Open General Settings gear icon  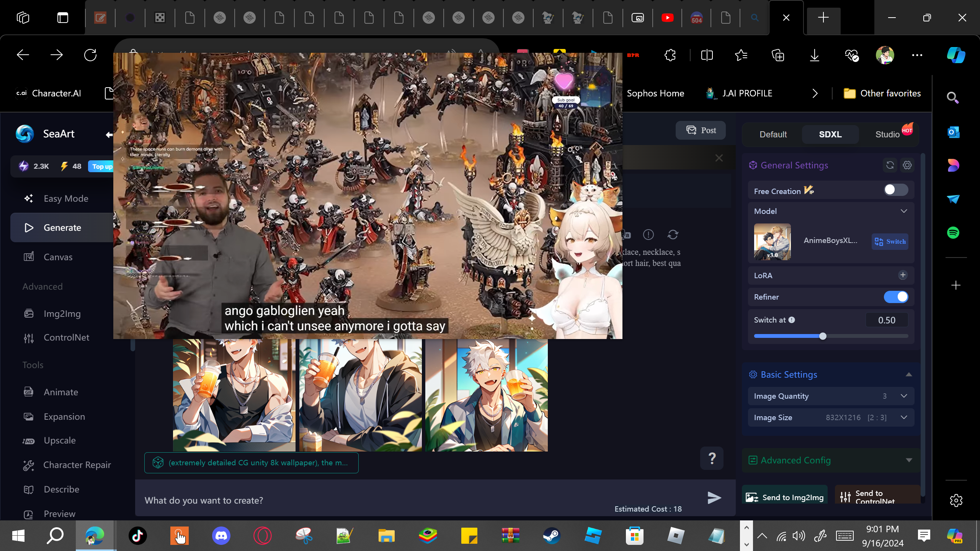907,165
